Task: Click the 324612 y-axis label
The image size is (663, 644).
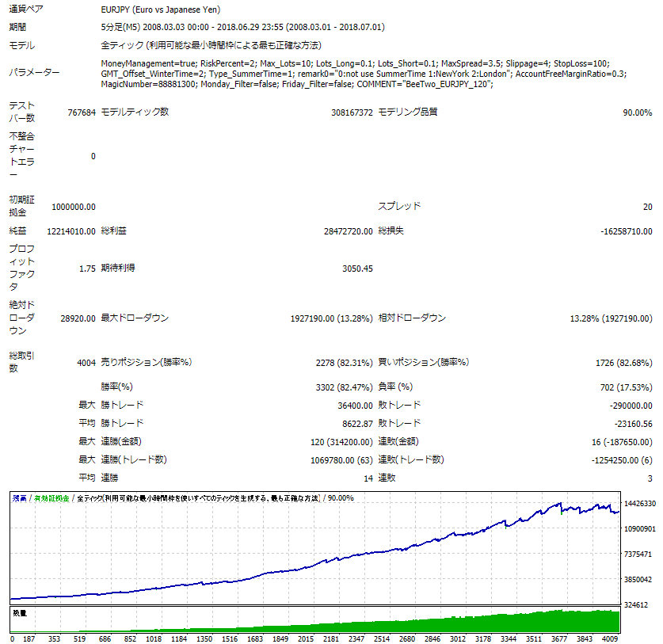Action: point(635,605)
